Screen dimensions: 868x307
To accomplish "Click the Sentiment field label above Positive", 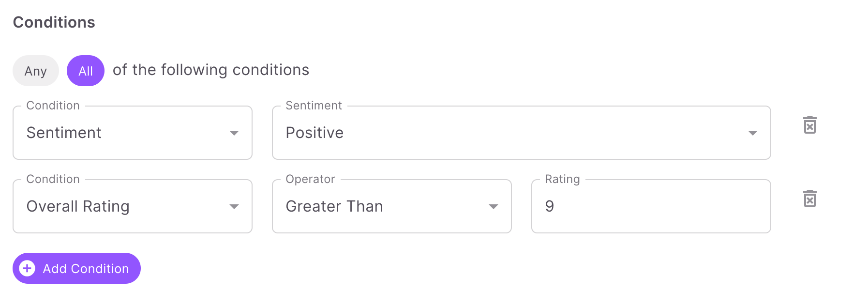I will pyautogui.click(x=314, y=106).
